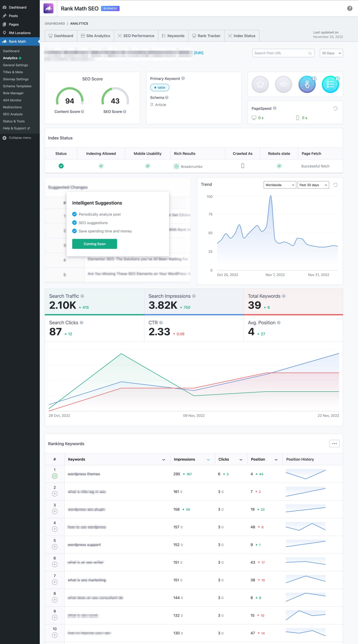358x644 pixels.
Task: Click the crown badge icon
Action: [x=260, y=84]
